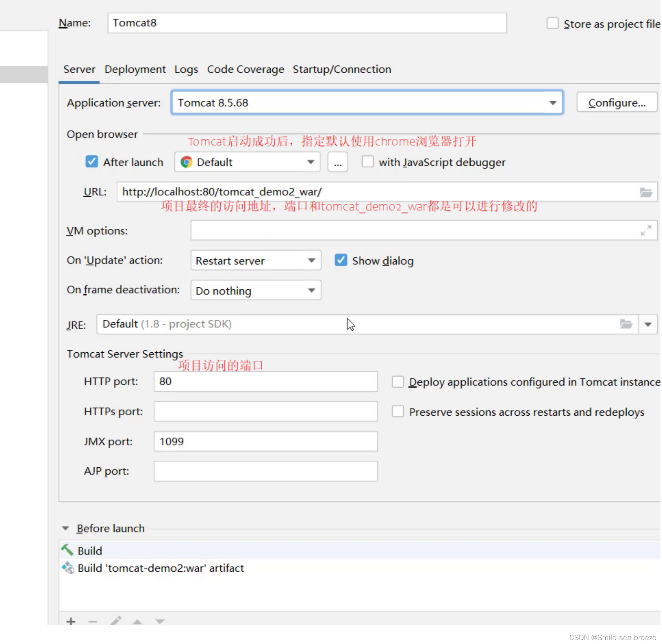Toggle the Show dialog checkbox

(342, 261)
